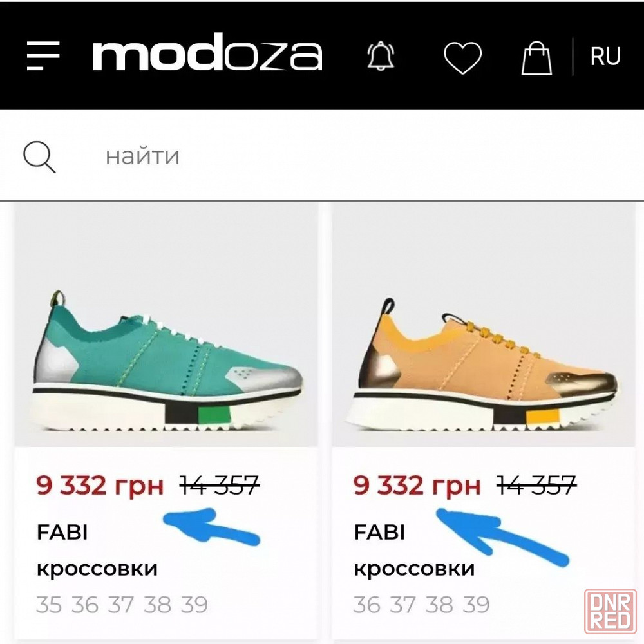Click the FABI brand under green sneaker
Screen dimensions: 644x644
[62, 533]
